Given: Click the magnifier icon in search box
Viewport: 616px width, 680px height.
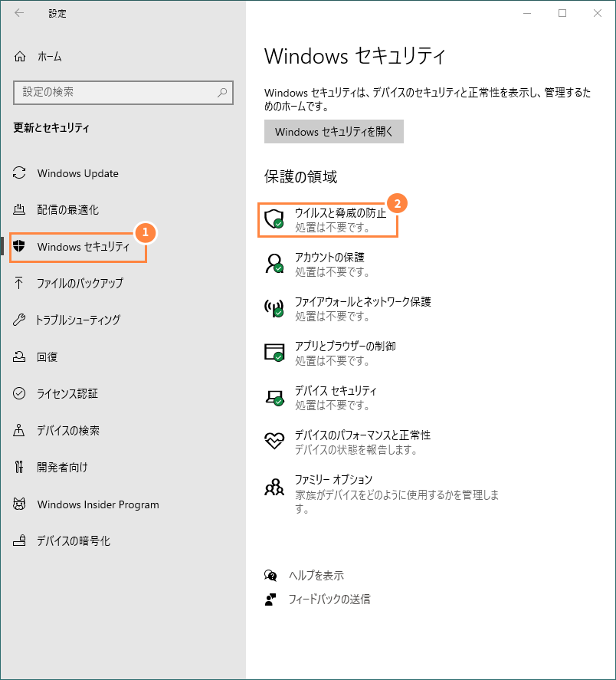Looking at the screenshot, I should pyautogui.click(x=222, y=92).
